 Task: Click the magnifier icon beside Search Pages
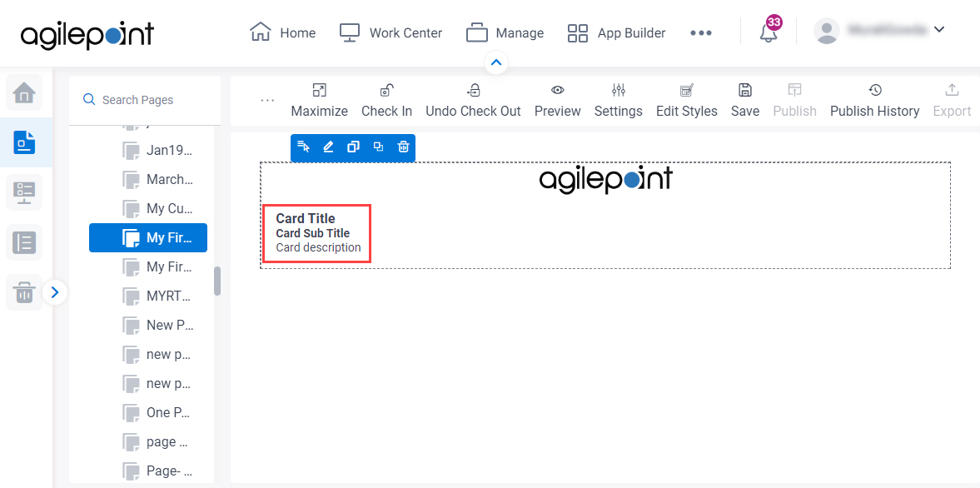click(89, 99)
